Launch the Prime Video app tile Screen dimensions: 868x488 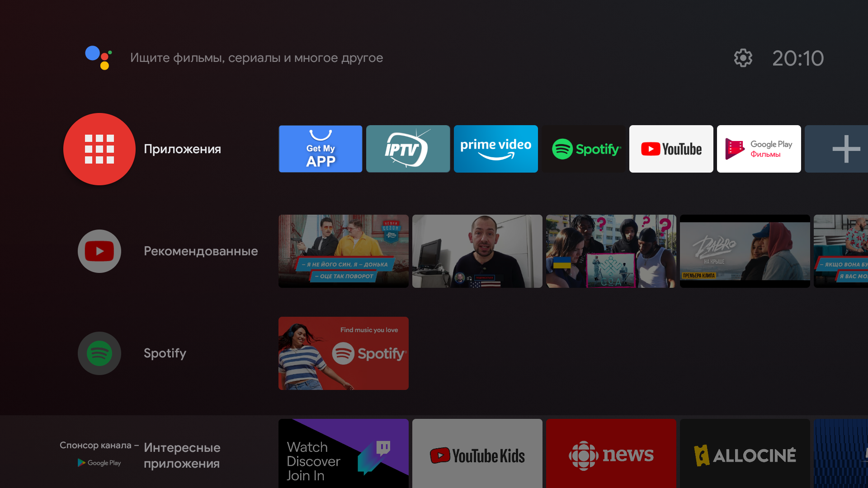[x=496, y=149]
